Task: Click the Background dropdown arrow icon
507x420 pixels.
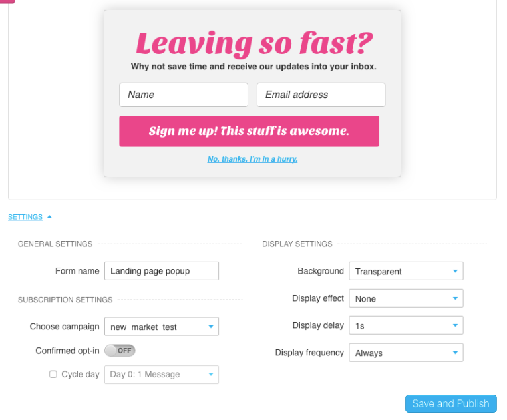Action: [x=455, y=271]
